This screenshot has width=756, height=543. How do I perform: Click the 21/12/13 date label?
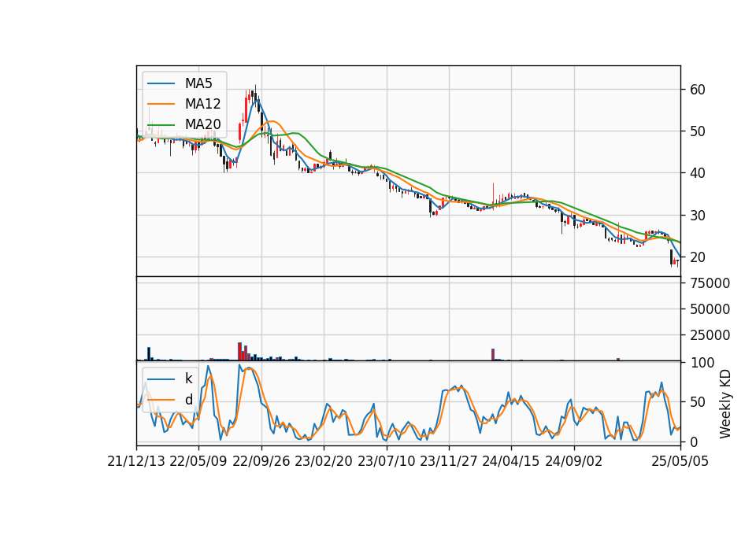point(136,461)
